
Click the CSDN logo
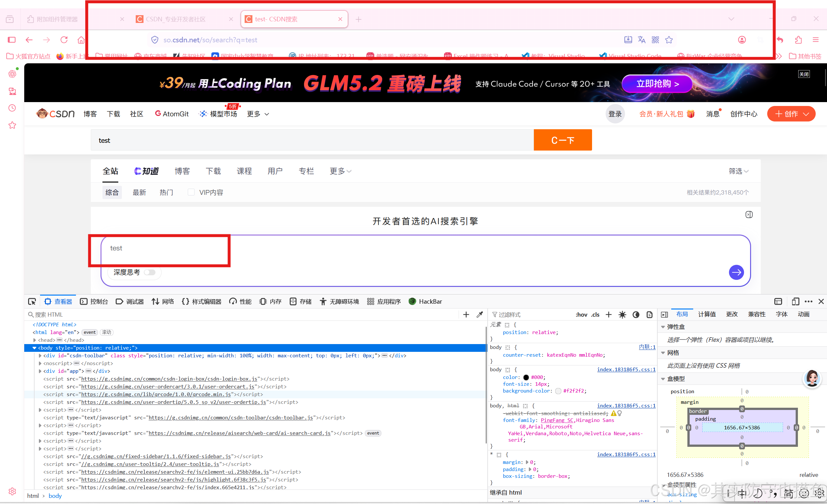55,114
